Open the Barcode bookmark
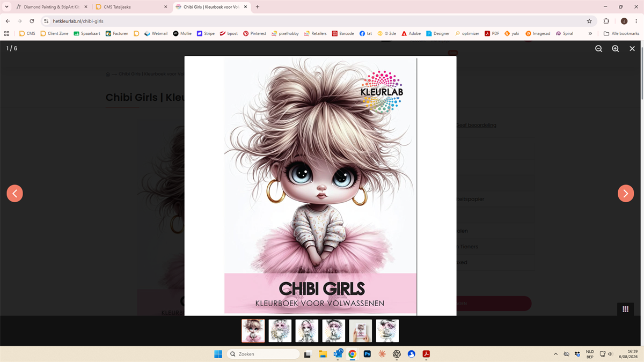The width and height of the screenshot is (644, 362). 343,33
